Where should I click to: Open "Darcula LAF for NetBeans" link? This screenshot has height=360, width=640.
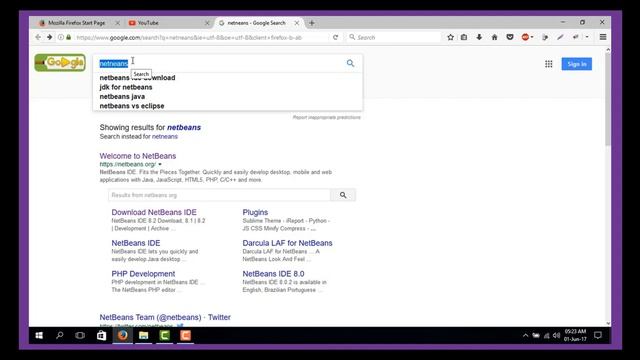[287, 243]
